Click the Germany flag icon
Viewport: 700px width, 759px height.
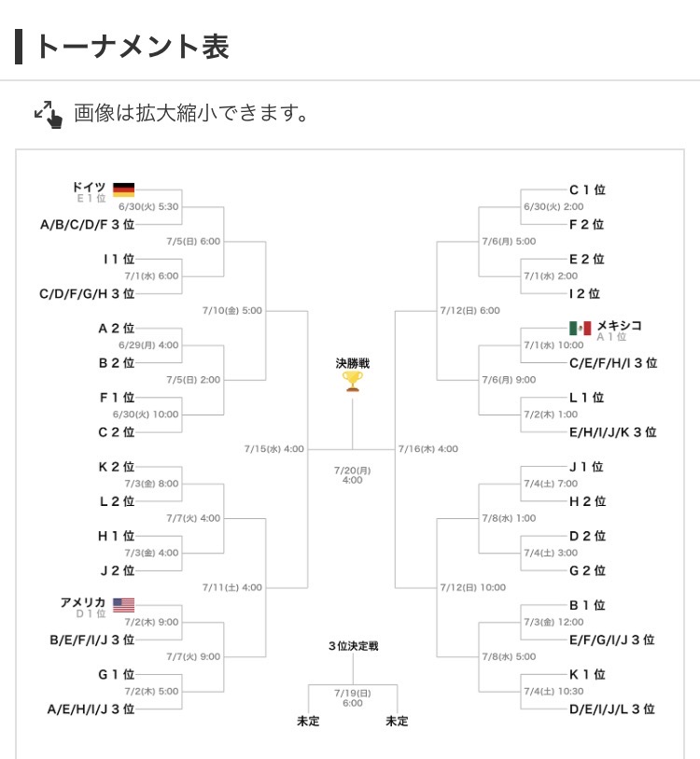123,190
